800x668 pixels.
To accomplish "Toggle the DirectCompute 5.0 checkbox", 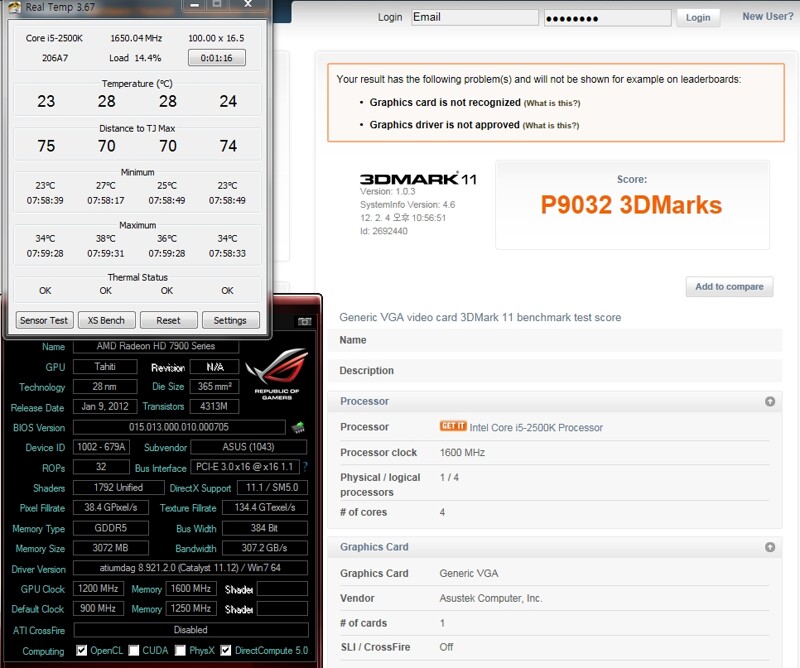I will pyautogui.click(x=226, y=650).
